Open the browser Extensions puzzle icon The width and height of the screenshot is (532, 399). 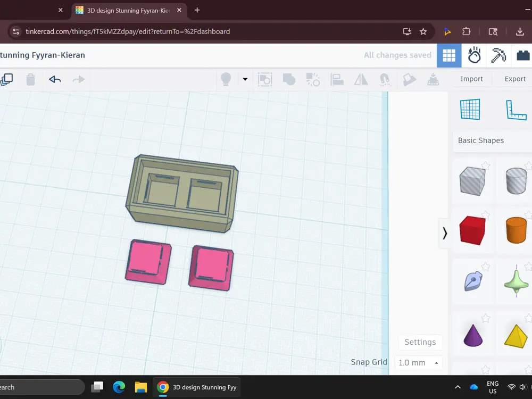click(467, 31)
